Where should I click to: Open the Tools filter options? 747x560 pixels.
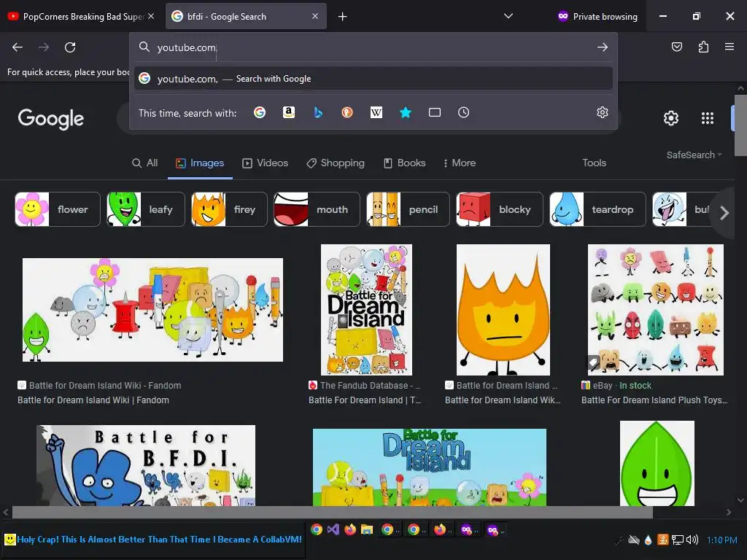[594, 163]
